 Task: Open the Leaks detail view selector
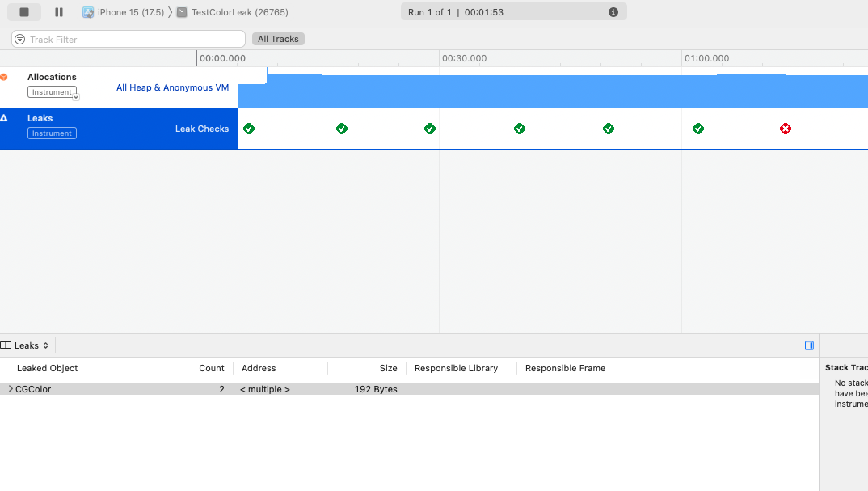pyautogui.click(x=26, y=345)
